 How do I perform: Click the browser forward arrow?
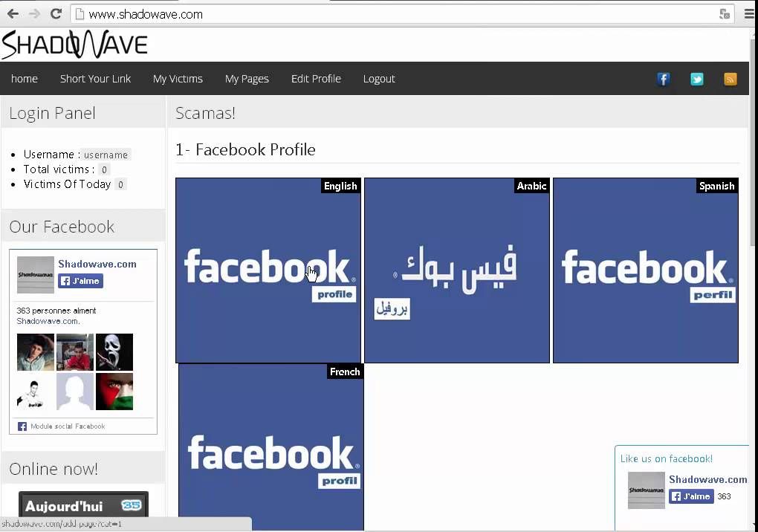34,14
